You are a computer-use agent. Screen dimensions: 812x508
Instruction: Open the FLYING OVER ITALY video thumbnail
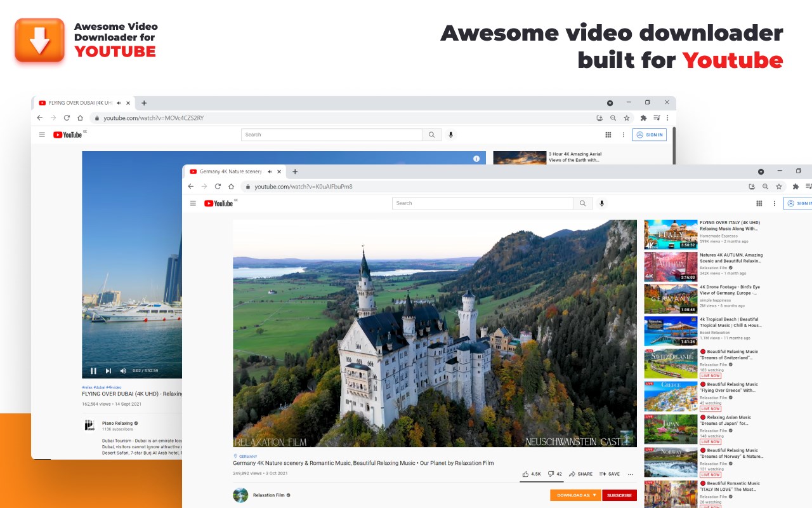(671, 234)
